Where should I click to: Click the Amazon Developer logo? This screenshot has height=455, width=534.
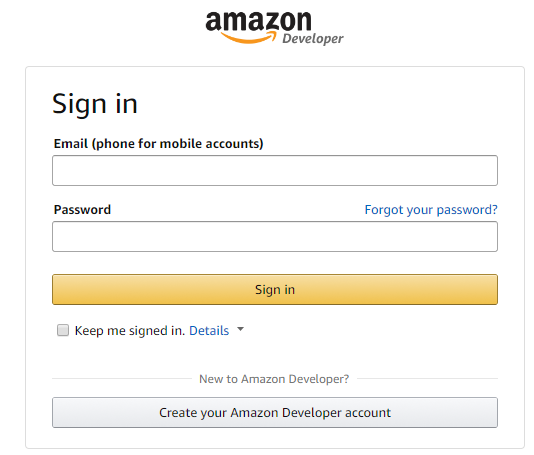tap(274, 28)
